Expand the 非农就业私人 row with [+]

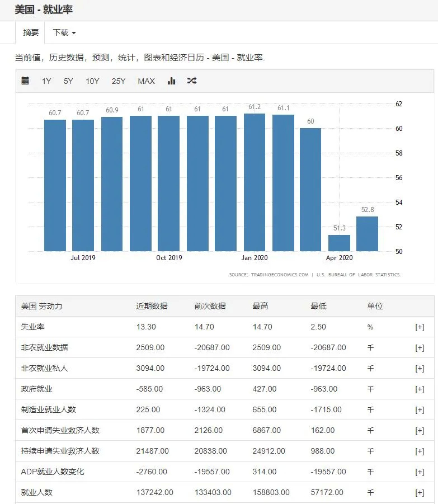pyautogui.click(x=420, y=369)
